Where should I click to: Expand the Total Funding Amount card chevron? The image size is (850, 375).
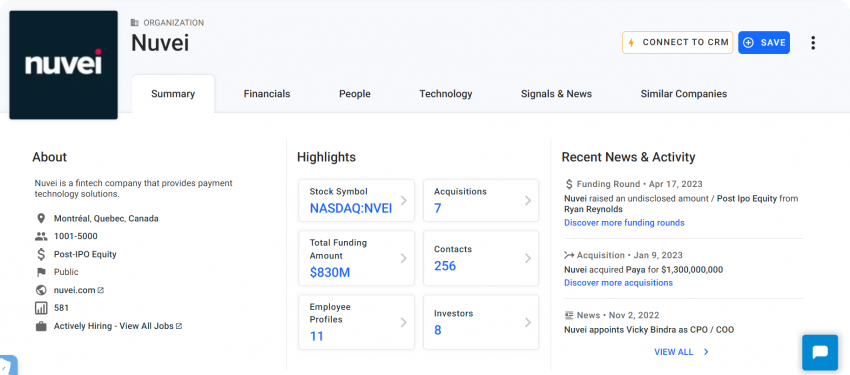[x=403, y=258]
